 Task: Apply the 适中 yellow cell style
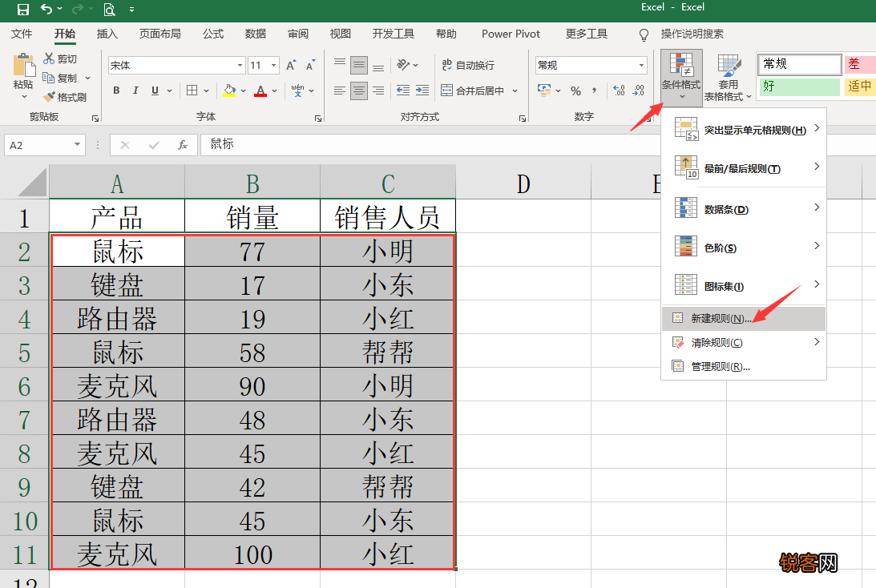click(860, 86)
